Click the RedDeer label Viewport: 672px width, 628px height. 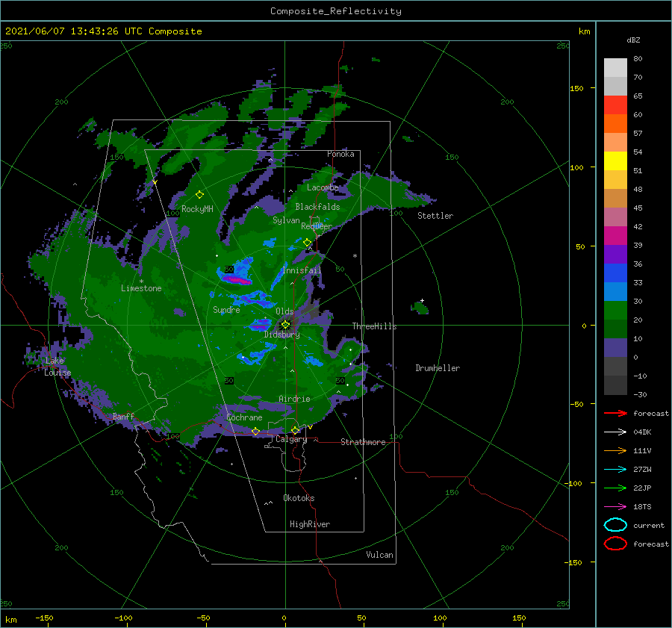(317, 226)
